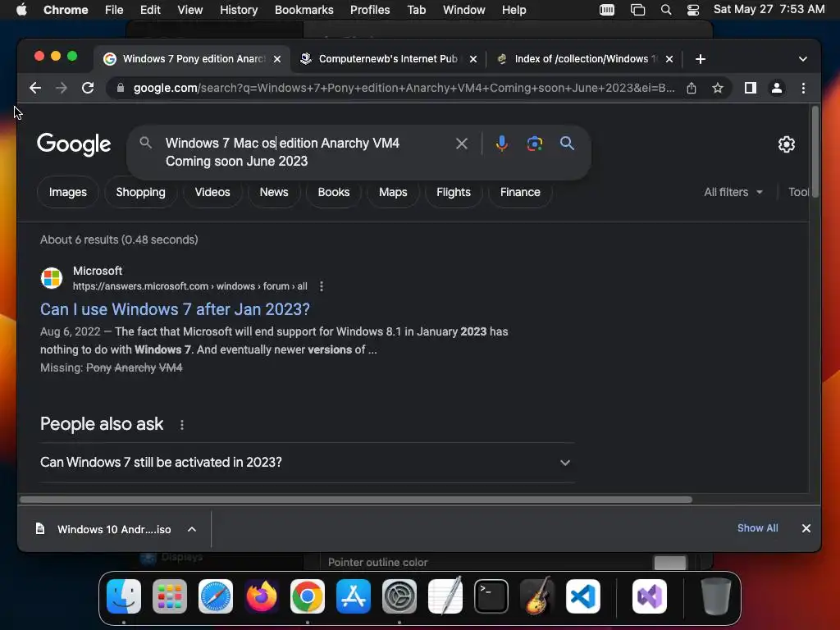Image resolution: width=840 pixels, height=630 pixels.
Task: Open Safari from the Dock
Action: 216,596
